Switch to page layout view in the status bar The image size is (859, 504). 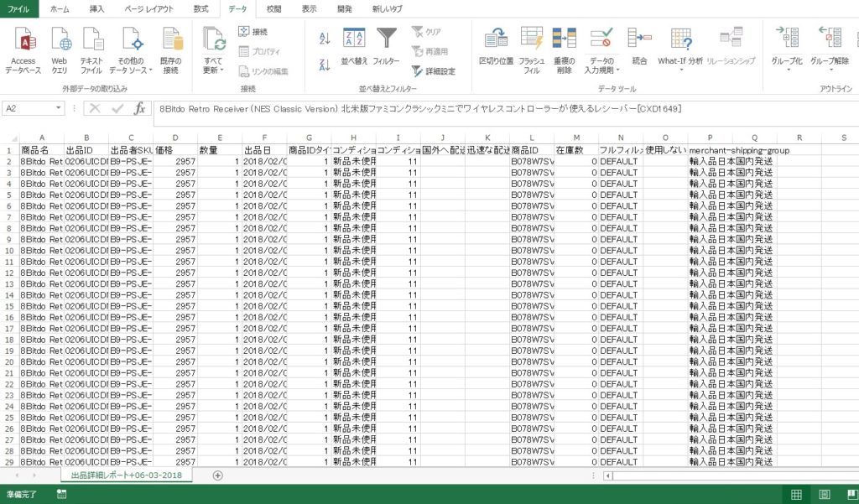point(824,494)
